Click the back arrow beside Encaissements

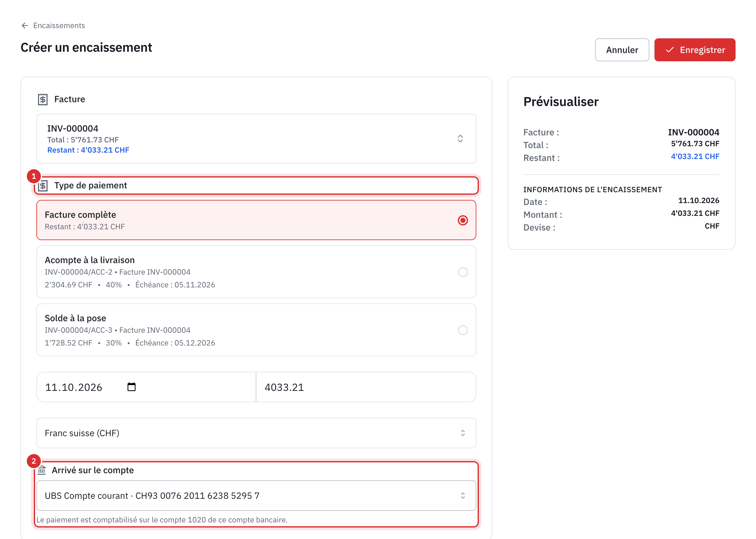coord(25,26)
